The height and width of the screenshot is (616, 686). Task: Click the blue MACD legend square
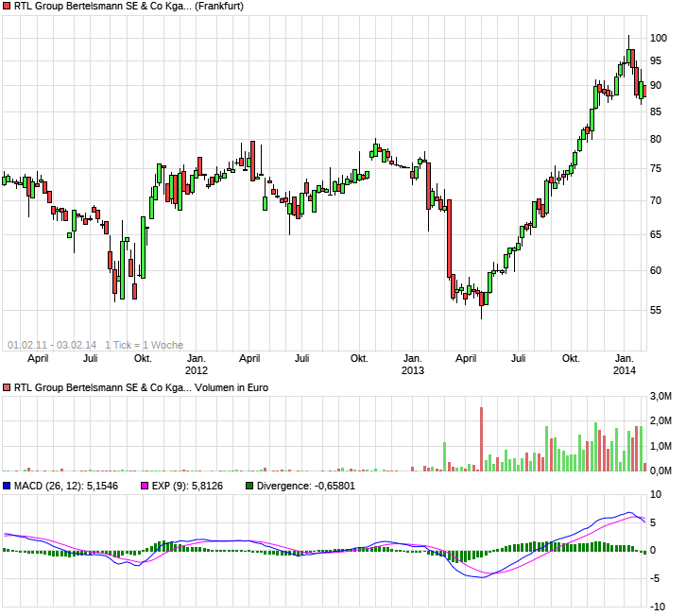click(7, 486)
